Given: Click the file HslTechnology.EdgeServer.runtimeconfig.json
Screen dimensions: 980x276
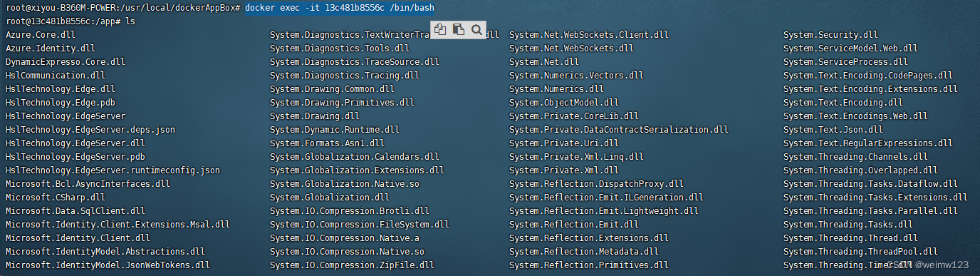Looking at the screenshot, I should [113, 170].
